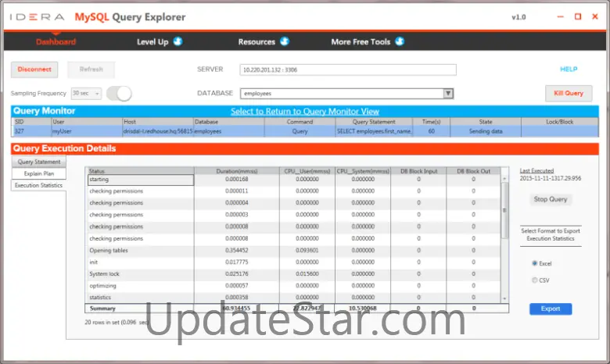Click the 'Opening tables' status row
610x364 pixels.
click(294, 251)
